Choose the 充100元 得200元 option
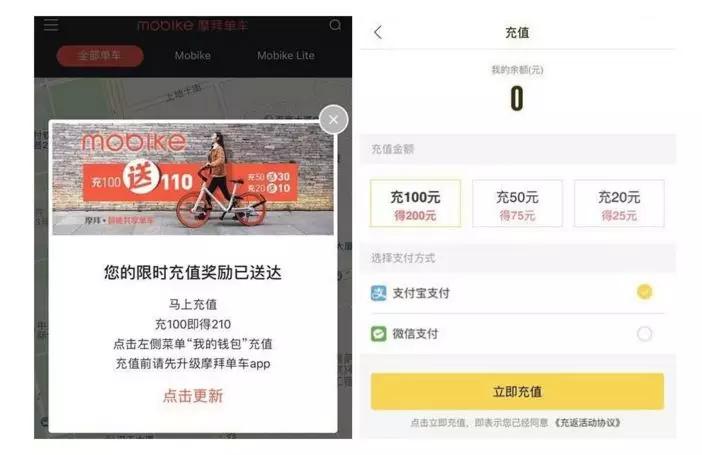The image size is (702, 455). coord(415,203)
